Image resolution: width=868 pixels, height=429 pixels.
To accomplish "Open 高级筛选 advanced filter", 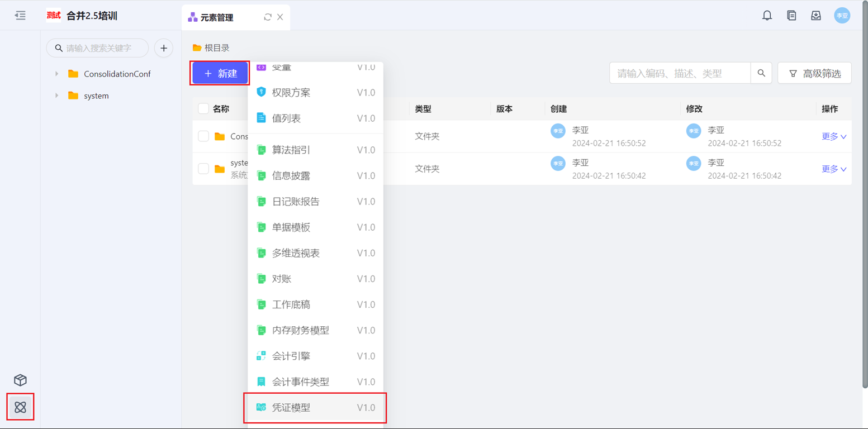I will coord(814,73).
